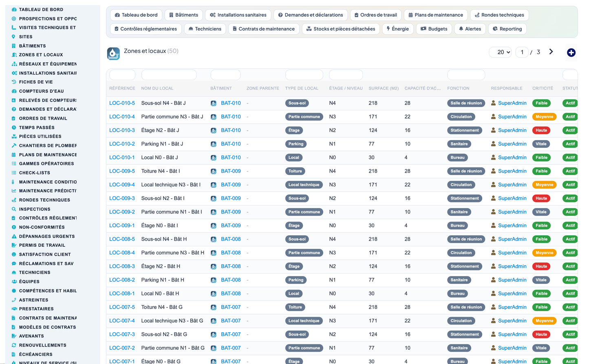Click user icon next to SuperAdmin for LOC-010-4

[493, 116]
